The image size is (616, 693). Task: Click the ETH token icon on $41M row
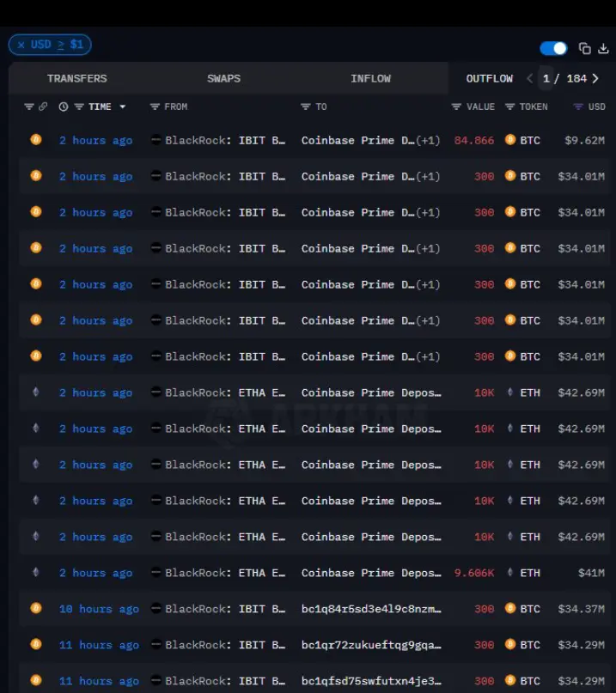click(510, 572)
